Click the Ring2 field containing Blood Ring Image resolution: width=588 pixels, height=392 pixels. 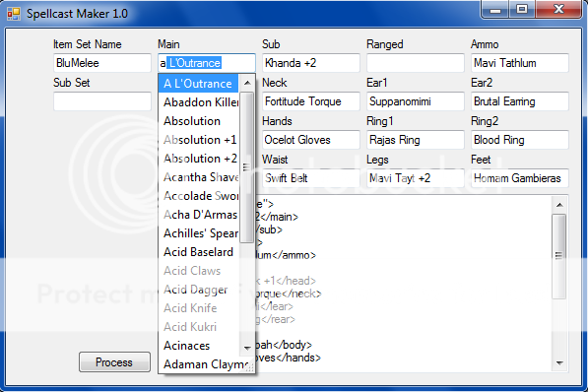pos(520,140)
